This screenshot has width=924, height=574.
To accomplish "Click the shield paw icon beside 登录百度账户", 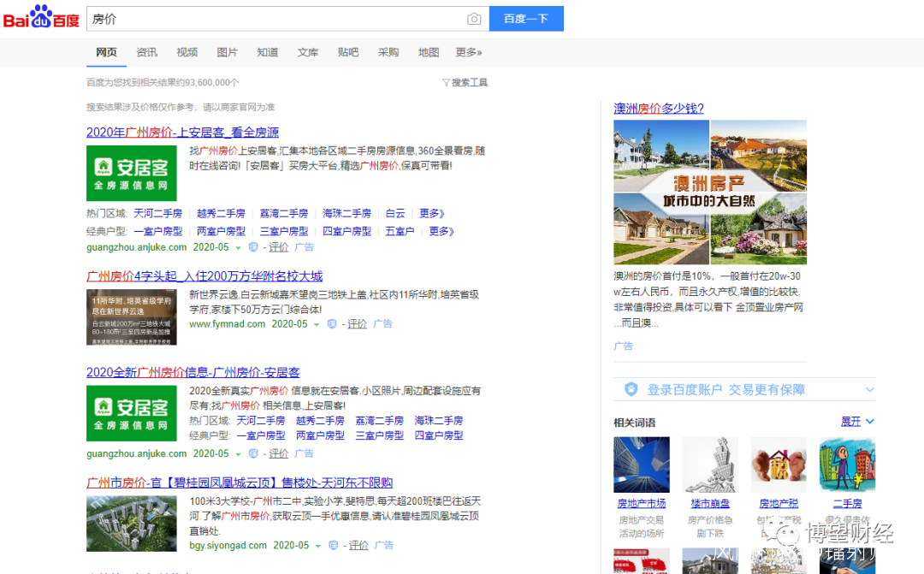I will (631, 389).
